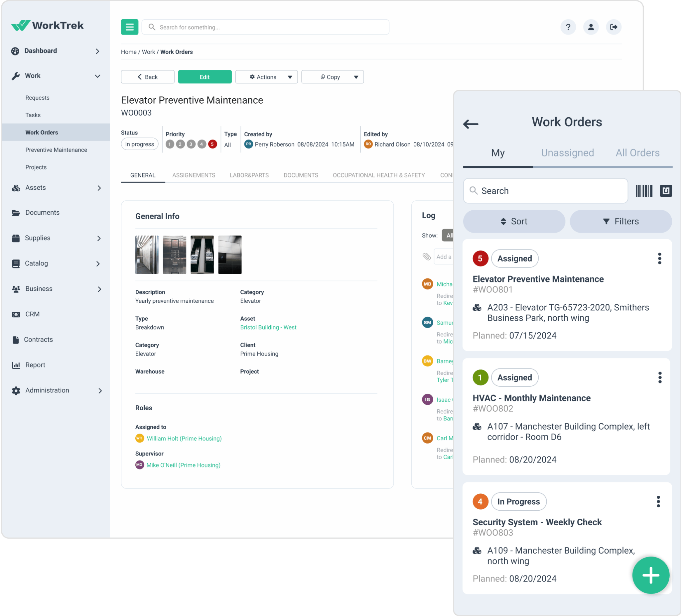Screen dimensions: 681x616
Task: Click the paperclip attachment icon in the Log
Action: (427, 257)
